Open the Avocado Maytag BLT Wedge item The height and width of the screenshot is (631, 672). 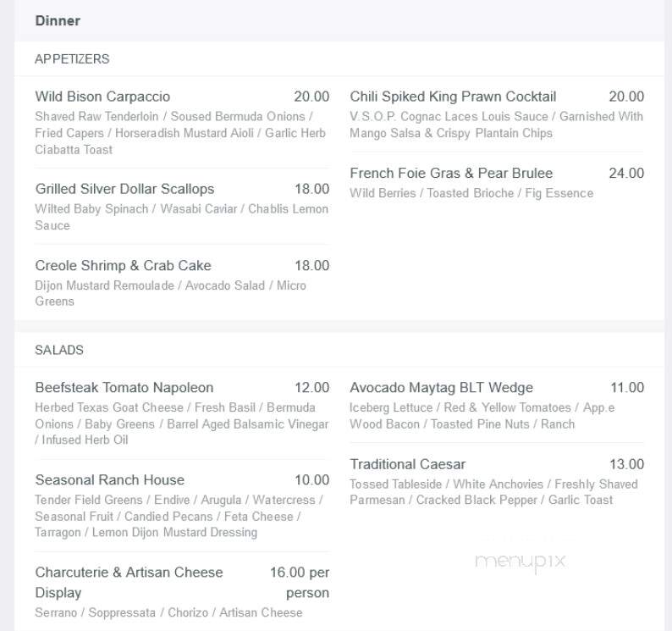[442, 387]
